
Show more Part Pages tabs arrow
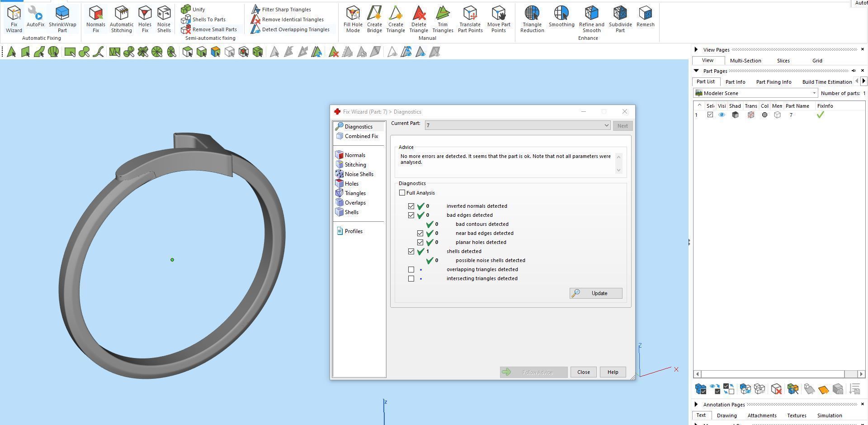click(863, 81)
